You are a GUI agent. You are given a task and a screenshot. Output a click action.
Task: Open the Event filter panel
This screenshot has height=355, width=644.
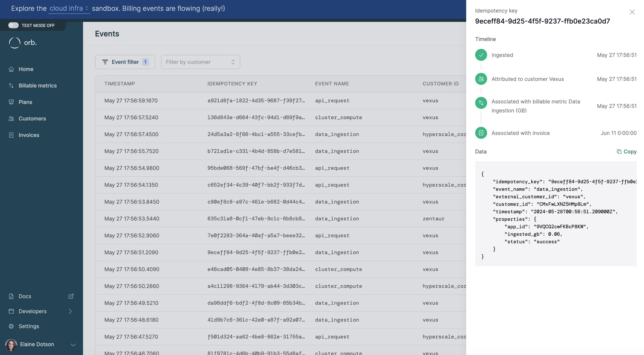[x=125, y=62]
